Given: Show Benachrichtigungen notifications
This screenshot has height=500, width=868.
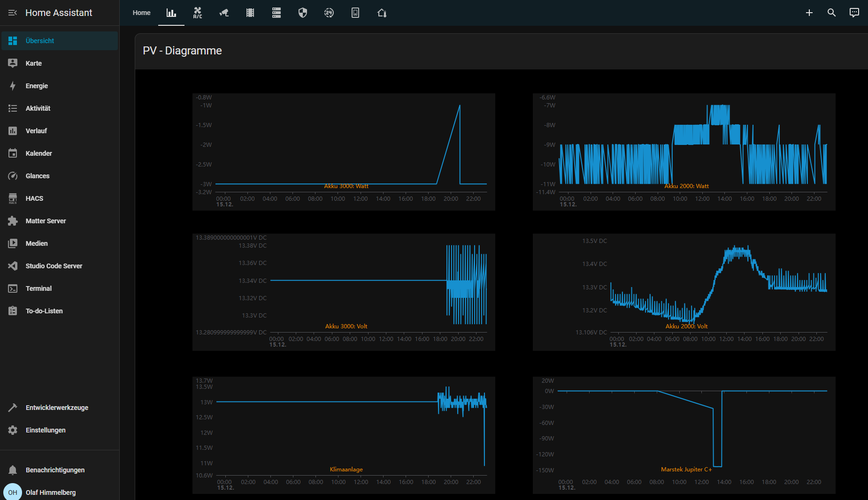Looking at the screenshot, I should (x=55, y=470).
